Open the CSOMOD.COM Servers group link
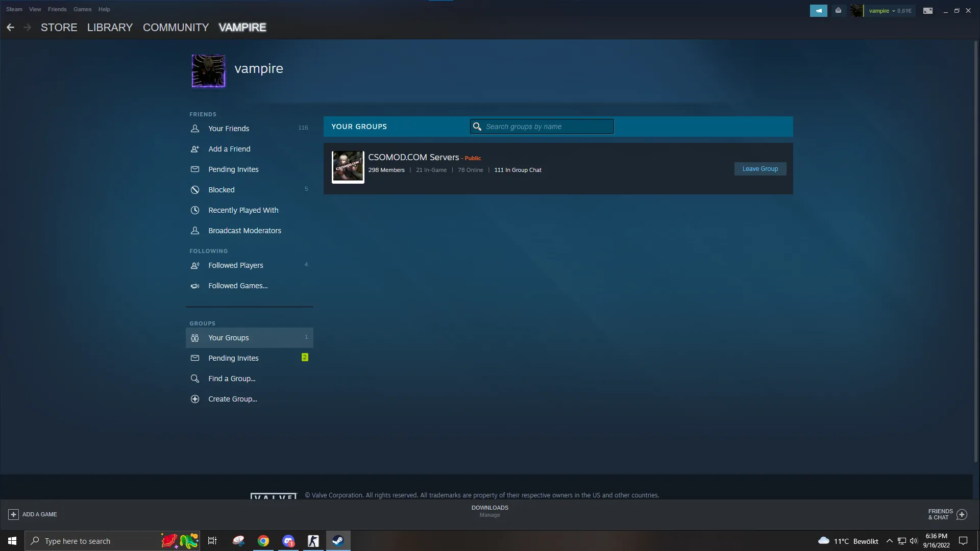This screenshot has height=551, width=980. pyautogui.click(x=413, y=157)
